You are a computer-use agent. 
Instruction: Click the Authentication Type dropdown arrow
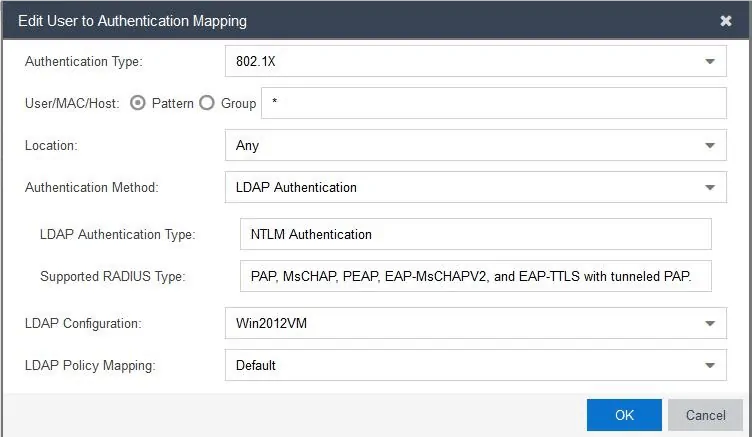pyautogui.click(x=710, y=61)
